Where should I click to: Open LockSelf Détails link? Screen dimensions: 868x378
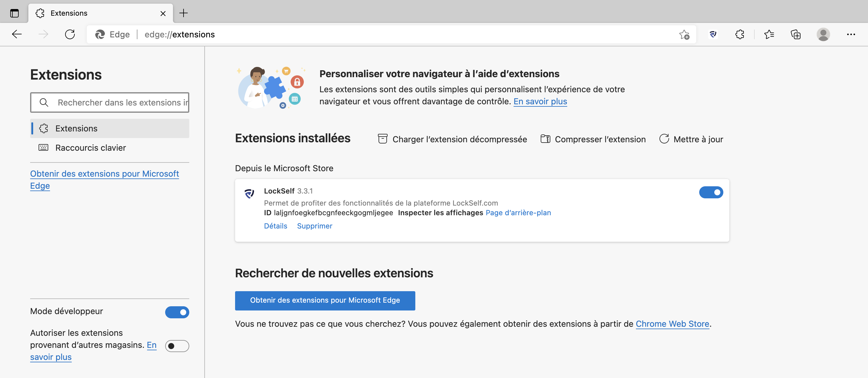click(x=275, y=226)
